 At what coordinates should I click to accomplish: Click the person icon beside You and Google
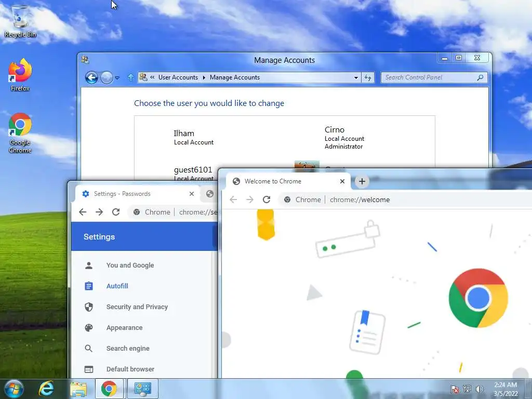point(88,265)
